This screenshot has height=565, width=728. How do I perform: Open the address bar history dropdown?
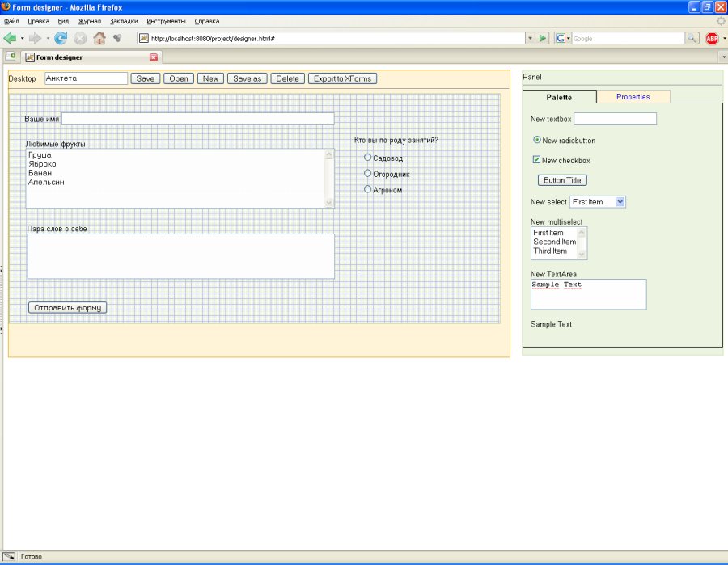tap(530, 38)
